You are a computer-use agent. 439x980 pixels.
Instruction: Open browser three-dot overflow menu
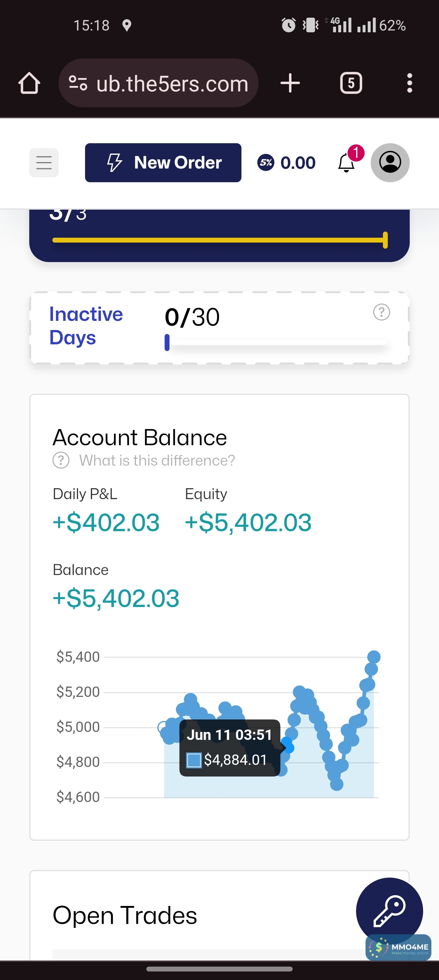409,83
